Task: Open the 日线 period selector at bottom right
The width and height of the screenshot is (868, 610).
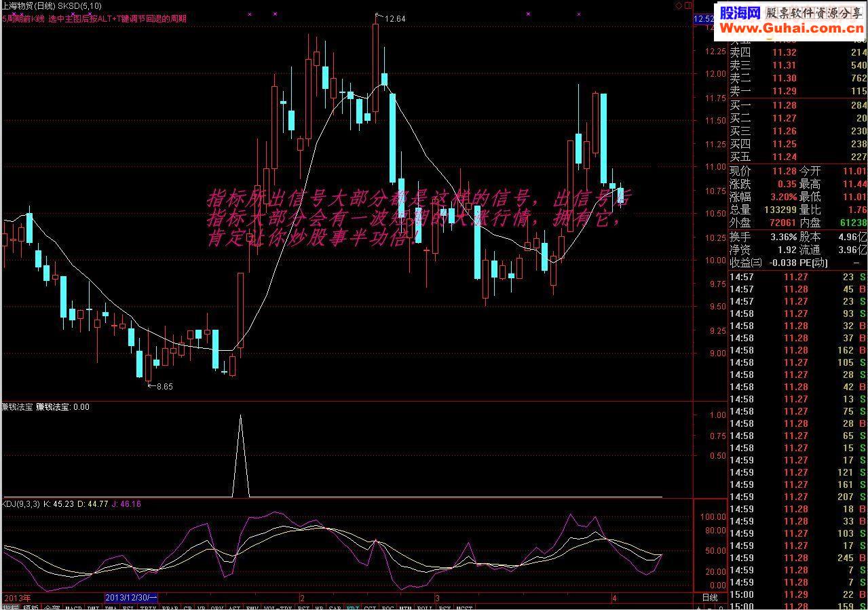Action: [709, 598]
